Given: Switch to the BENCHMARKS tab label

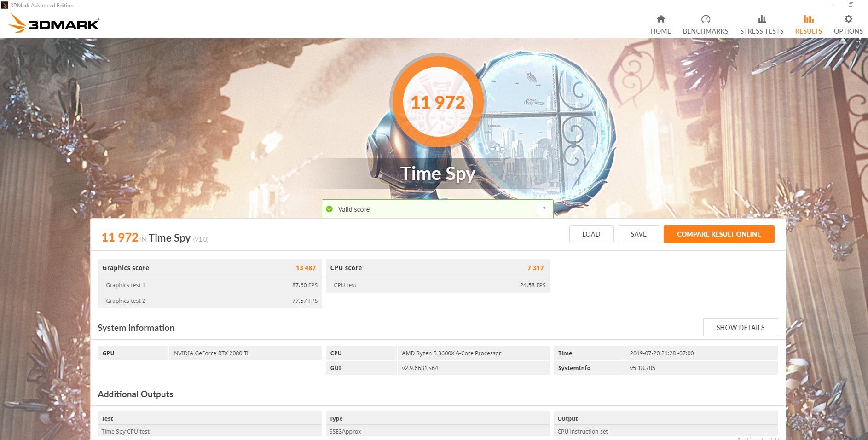Looking at the screenshot, I should pyautogui.click(x=706, y=31).
